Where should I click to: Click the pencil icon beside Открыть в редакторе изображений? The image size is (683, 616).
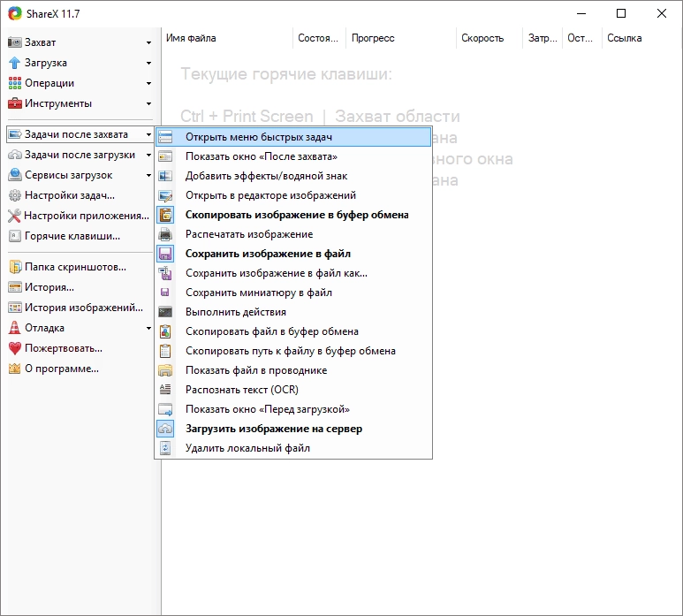point(165,195)
